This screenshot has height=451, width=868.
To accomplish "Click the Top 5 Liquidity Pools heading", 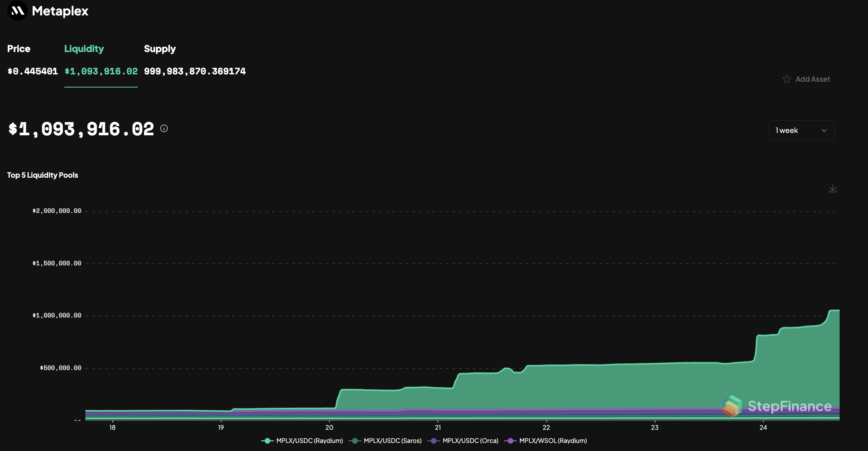I will pyautogui.click(x=42, y=175).
